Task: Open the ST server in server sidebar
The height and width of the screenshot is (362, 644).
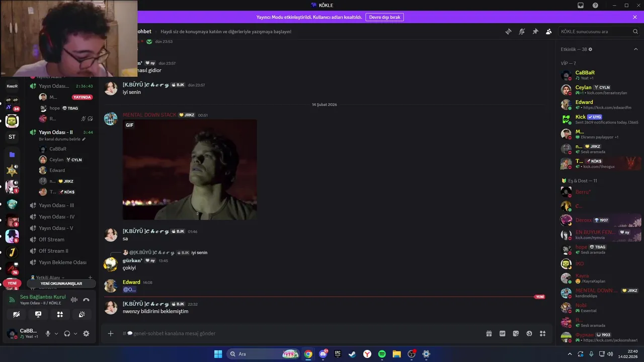Action: pyautogui.click(x=12, y=137)
